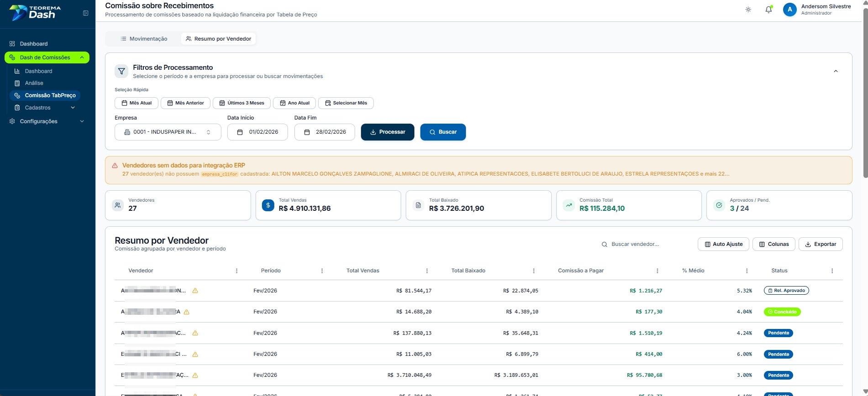Open Vendedor column options menu
The height and width of the screenshot is (396, 868).
point(237,271)
